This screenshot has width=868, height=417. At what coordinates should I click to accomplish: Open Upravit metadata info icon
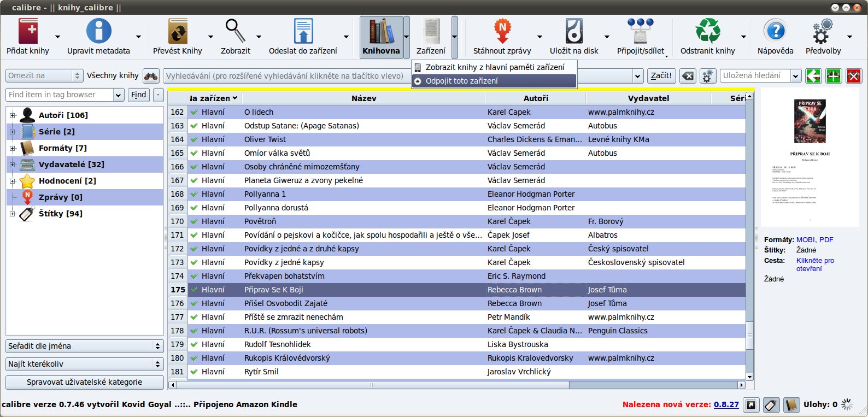point(98,31)
